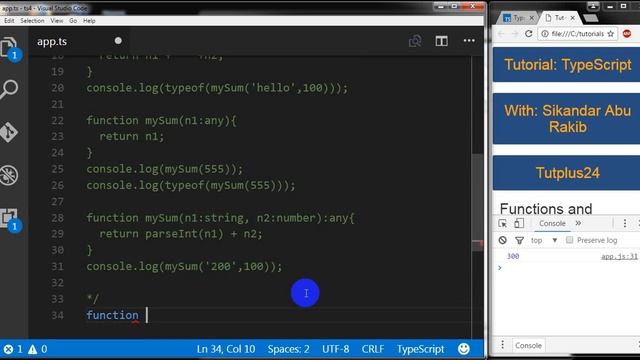The width and height of the screenshot is (640, 360).
Task: Open the app.js:31 source link in console
Action: [619, 256]
